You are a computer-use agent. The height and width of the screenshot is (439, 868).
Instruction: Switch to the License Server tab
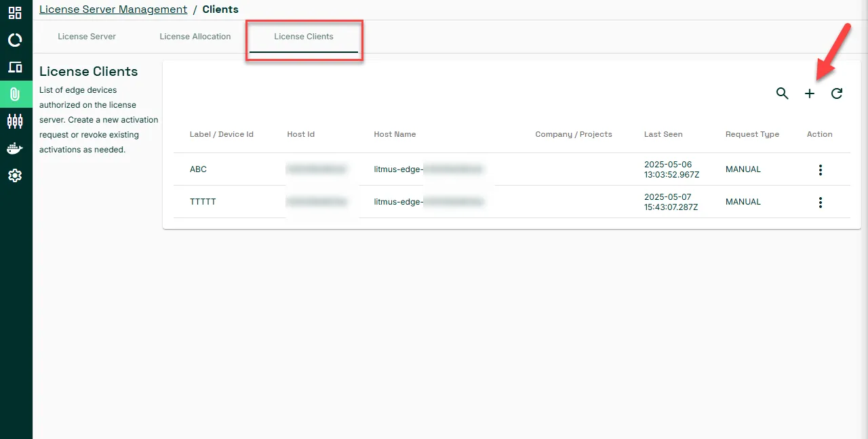coord(87,37)
